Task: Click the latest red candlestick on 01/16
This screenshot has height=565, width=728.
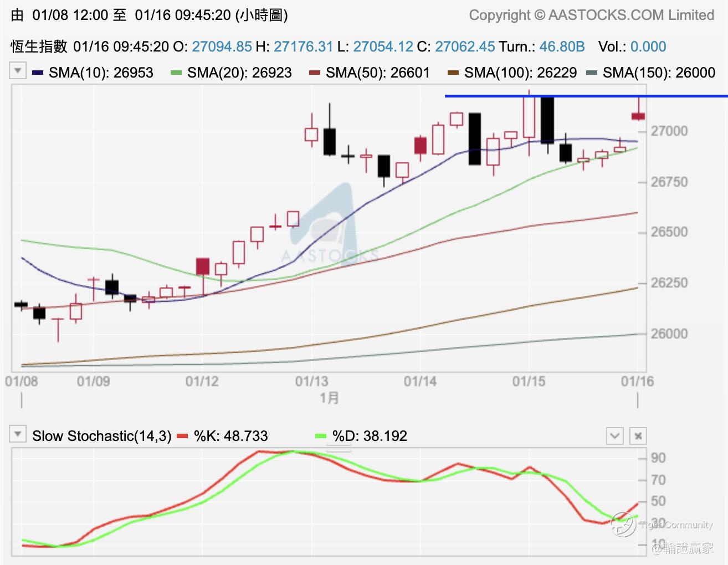Action: tap(638, 116)
